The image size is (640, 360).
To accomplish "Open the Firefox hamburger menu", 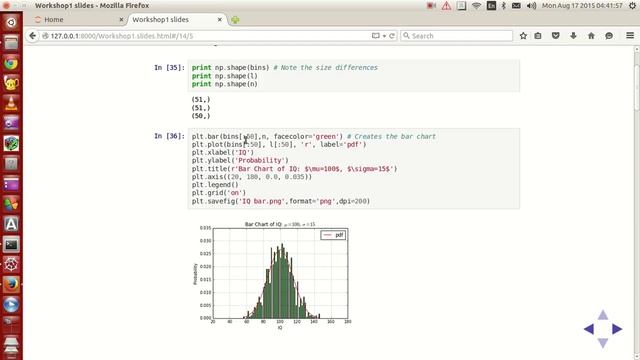I will [x=630, y=36].
